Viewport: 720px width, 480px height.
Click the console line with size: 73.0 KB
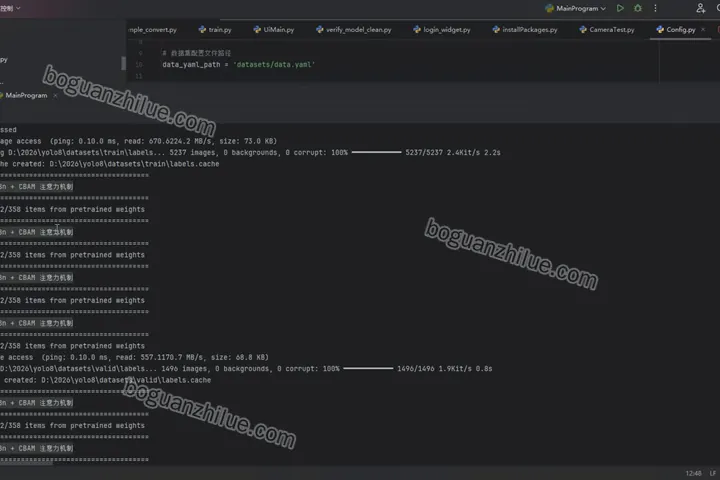point(139,141)
